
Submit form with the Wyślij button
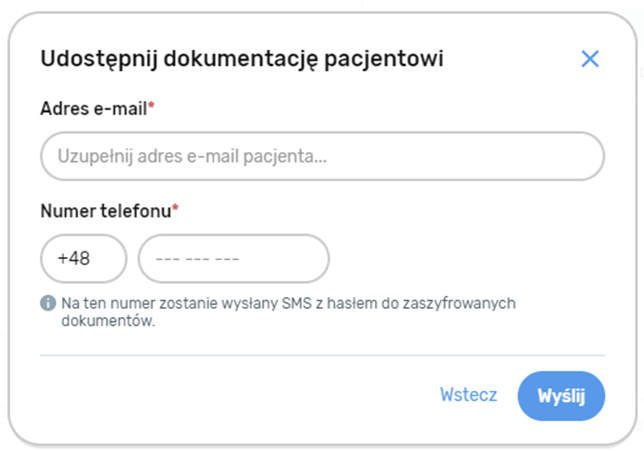pos(561,396)
